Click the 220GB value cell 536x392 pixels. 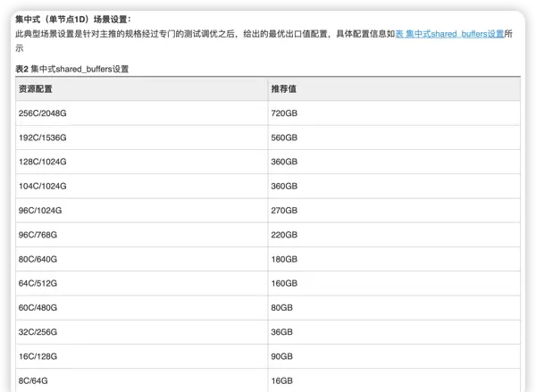point(284,234)
